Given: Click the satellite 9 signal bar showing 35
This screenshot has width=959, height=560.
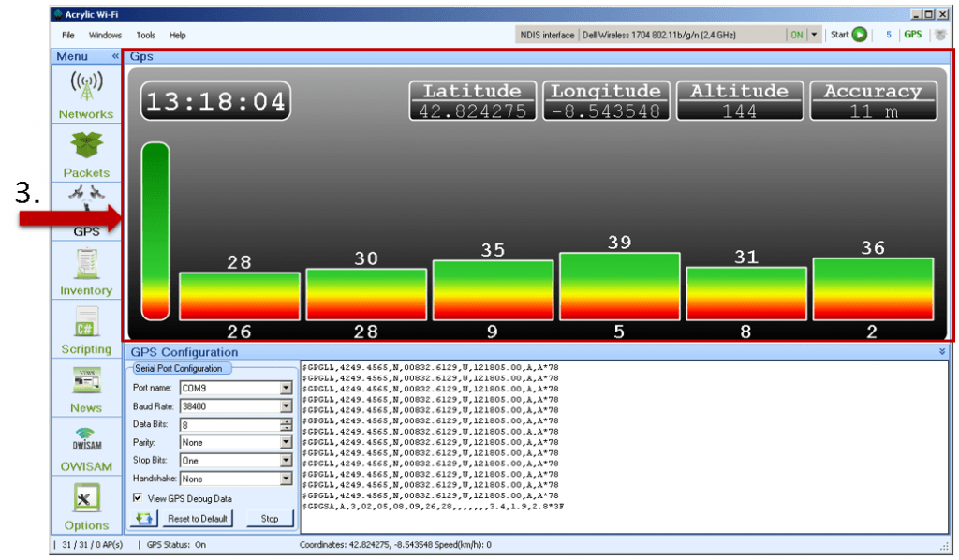Looking at the screenshot, I should point(493,289).
